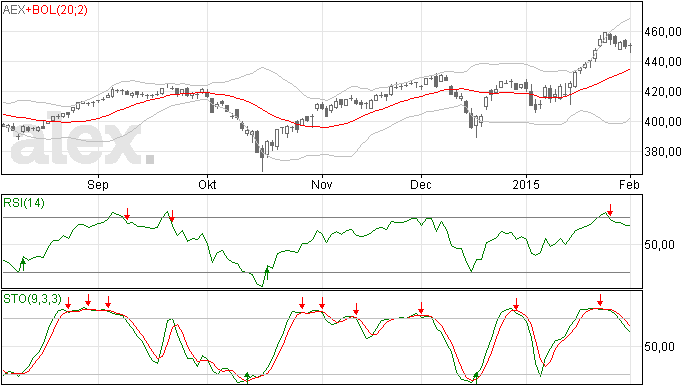The width and height of the screenshot is (690, 387).
Task: Select the Okt month label on the time axis
Action: (x=207, y=184)
